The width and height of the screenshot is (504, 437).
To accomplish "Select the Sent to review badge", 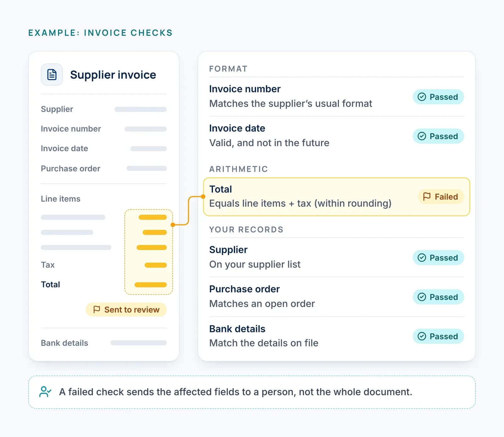I will [126, 310].
